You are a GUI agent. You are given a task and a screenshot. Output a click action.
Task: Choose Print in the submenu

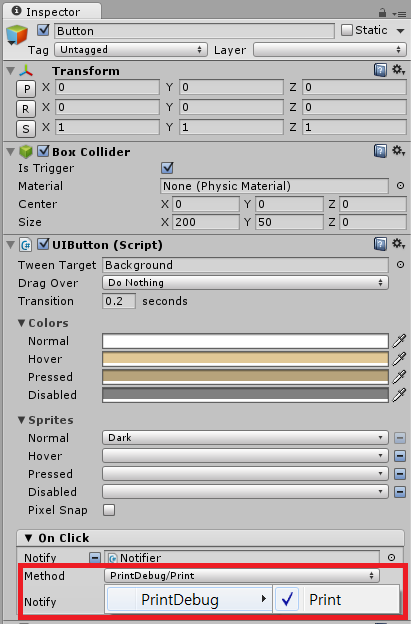click(337, 599)
